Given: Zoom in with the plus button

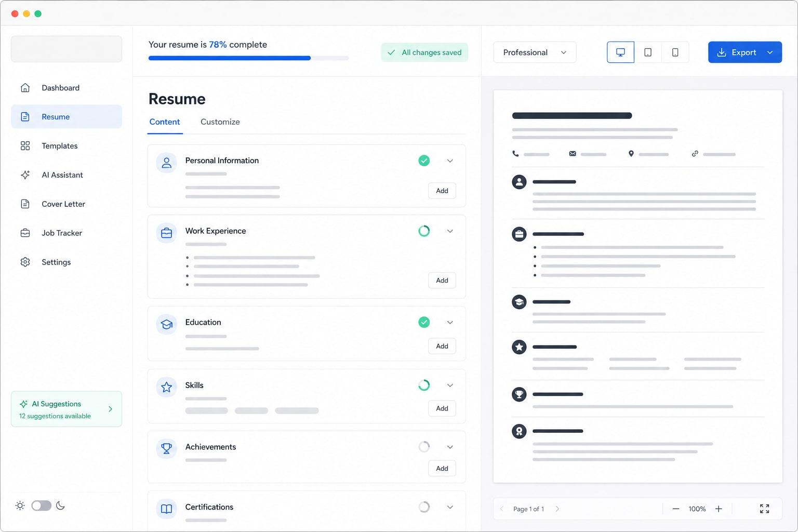Looking at the screenshot, I should (x=719, y=509).
